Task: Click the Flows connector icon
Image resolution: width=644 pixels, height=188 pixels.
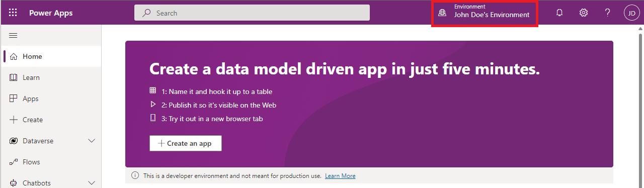Action: pyautogui.click(x=14, y=162)
